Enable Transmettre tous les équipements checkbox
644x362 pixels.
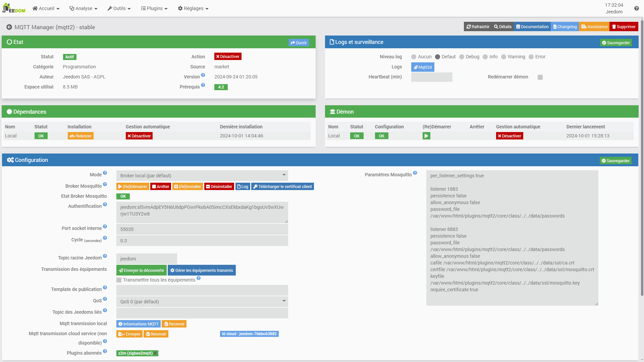pos(119,280)
